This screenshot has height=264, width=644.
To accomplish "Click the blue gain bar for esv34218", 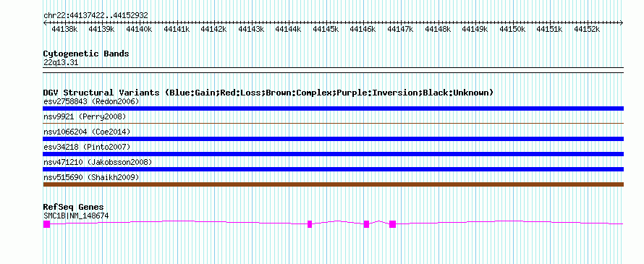I will tap(334, 154).
